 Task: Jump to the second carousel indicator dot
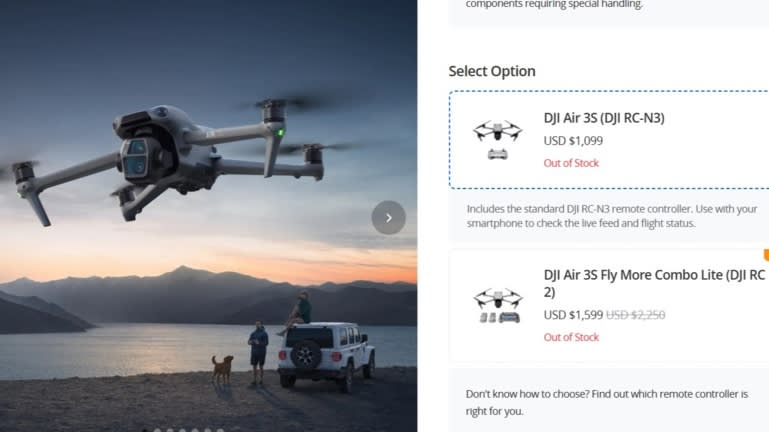click(157, 431)
